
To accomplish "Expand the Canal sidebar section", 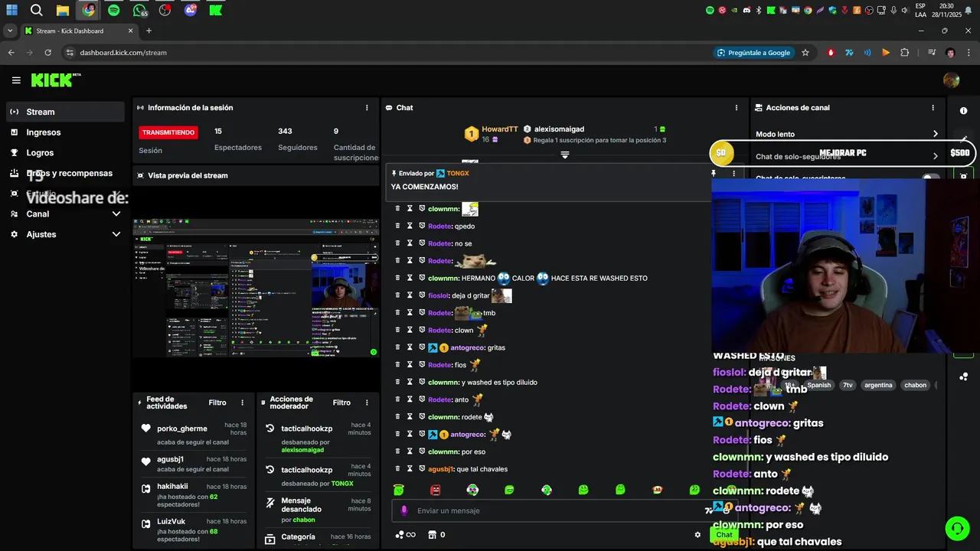I will click(65, 214).
